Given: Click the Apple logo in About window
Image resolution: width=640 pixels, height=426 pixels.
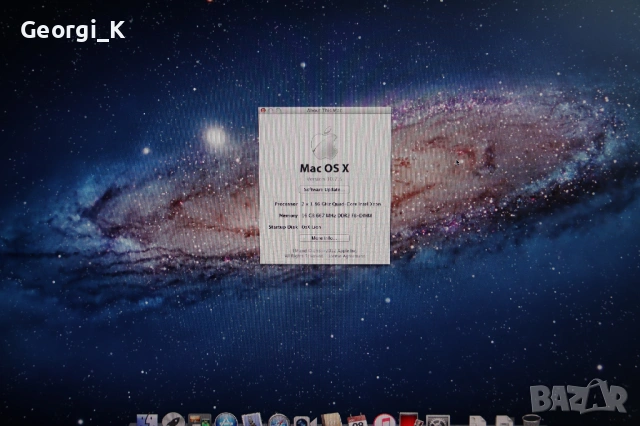Looking at the screenshot, I should [324, 143].
